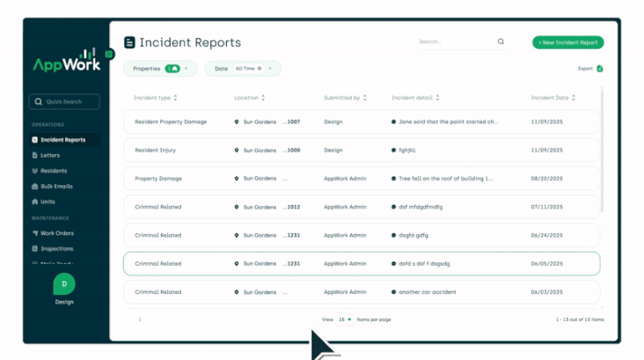Open the Design user avatar
This screenshot has height=360, width=644.
64,284
